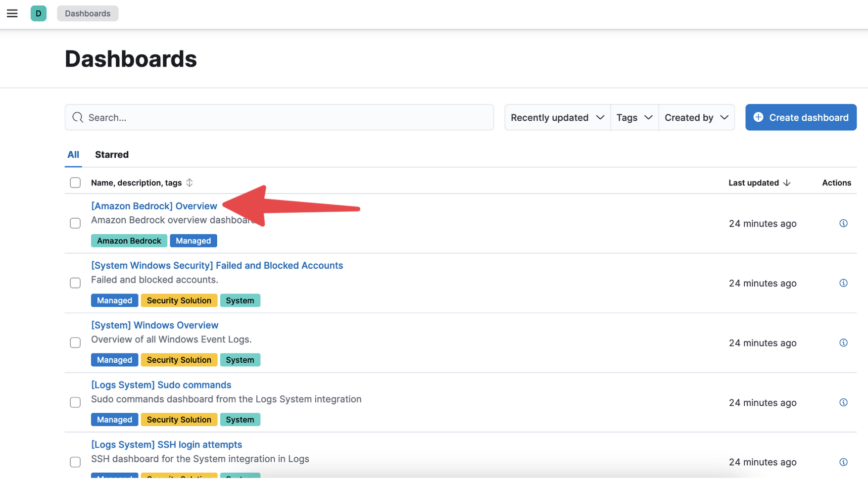Click the sort arrows beside Name column
868x482 pixels.
pyautogui.click(x=190, y=183)
